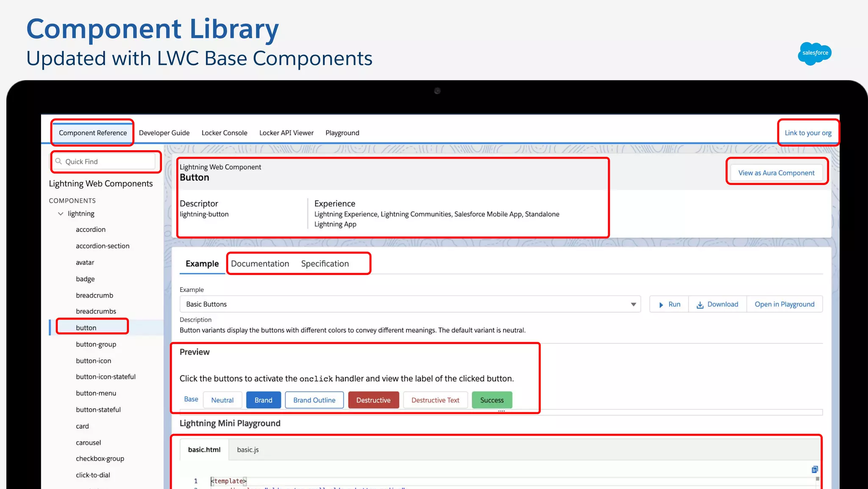Screen dimensions: 868x489
Task: Select button-group in the component list
Action: [x=96, y=344]
